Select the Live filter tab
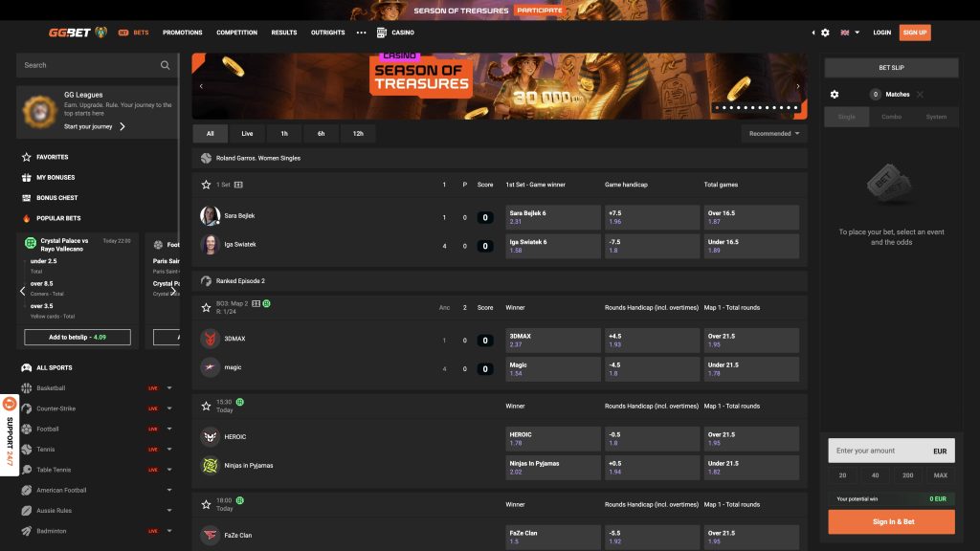 (x=247, y=134)
